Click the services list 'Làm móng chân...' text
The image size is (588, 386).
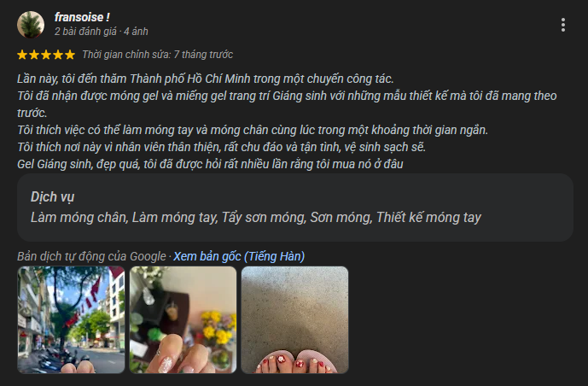pyautogui.click(x=256, y=217)
